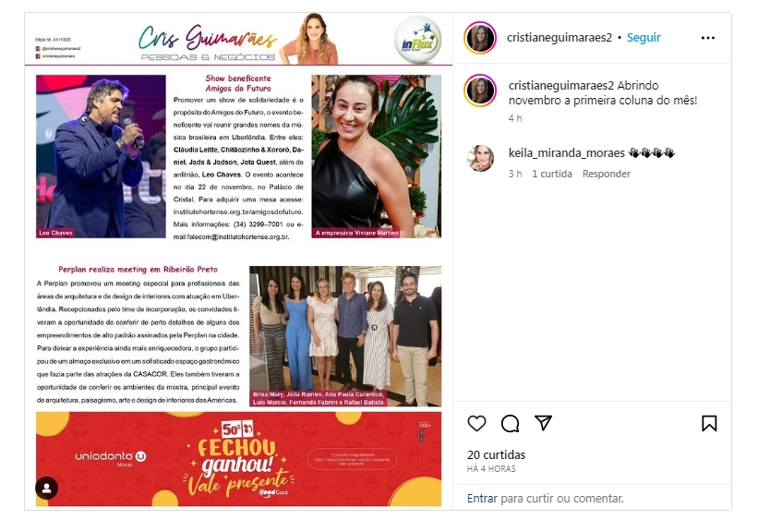The width and height of the screenshot is (758, 532).
Task: Open comments with the speech bubble icon
Action: pyautogui.click(x=510, y=423)
